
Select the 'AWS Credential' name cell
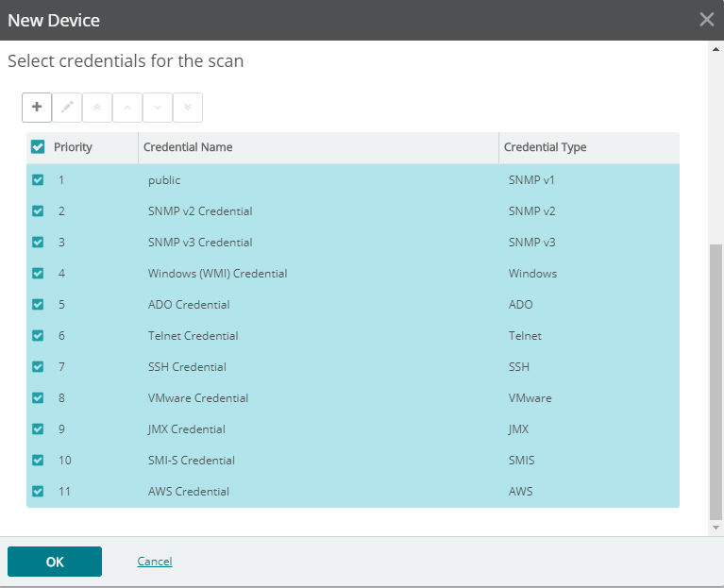point(189,492)
